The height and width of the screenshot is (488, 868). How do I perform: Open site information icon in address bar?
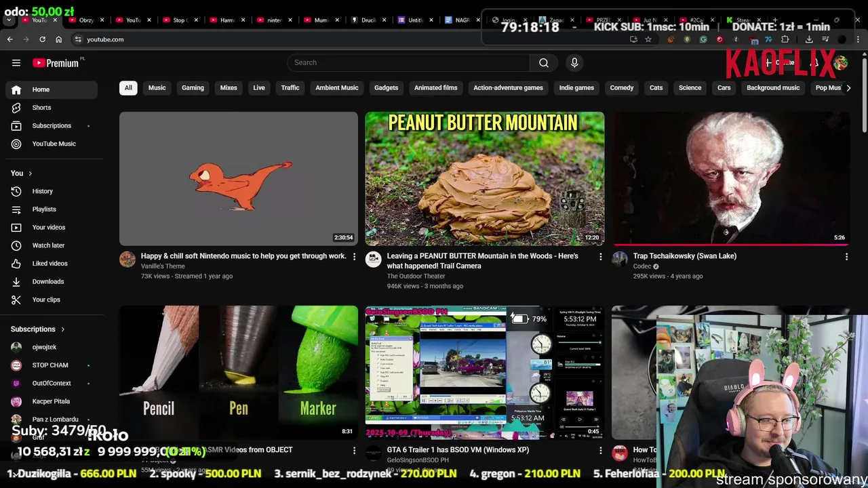78,39
